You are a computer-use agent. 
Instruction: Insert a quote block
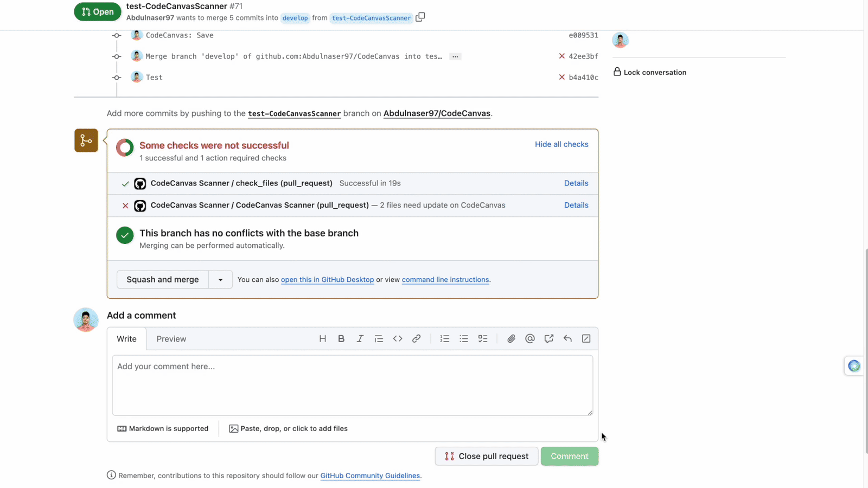379,338
